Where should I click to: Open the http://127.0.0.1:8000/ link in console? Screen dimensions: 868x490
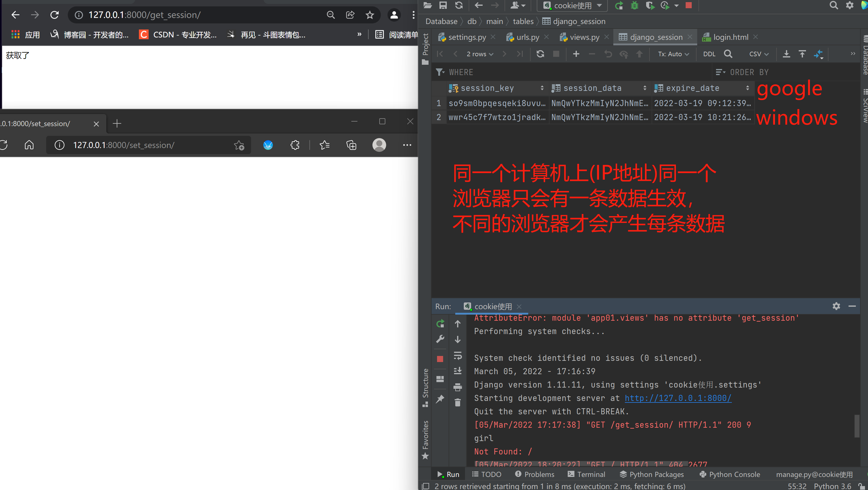(678, 398)
